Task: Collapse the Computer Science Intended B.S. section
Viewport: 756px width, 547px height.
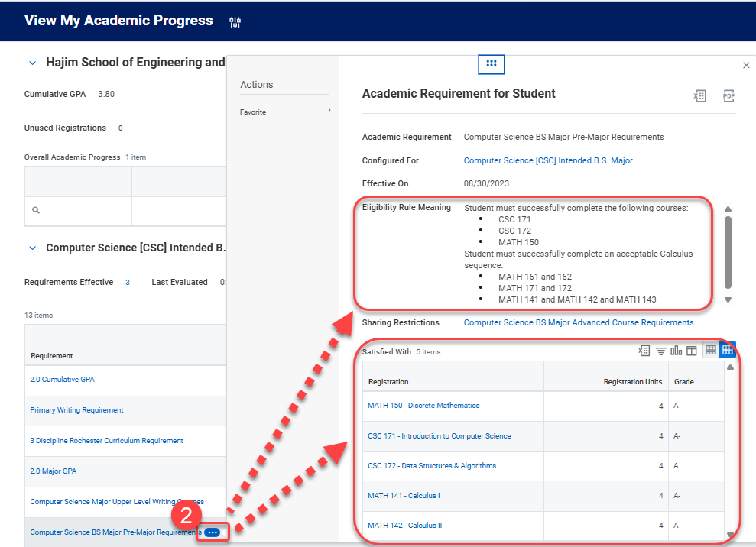Action: pos(32,248)
